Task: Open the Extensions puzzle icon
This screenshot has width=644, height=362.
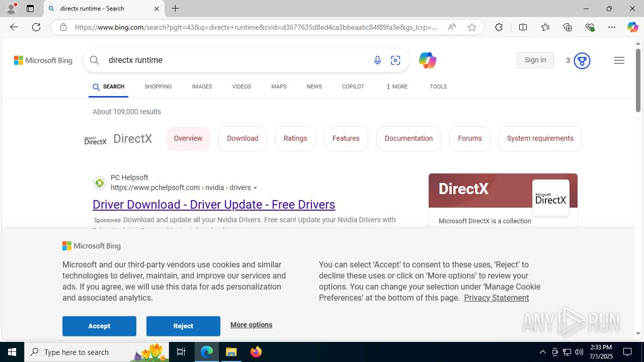Action: coord(499,27)
